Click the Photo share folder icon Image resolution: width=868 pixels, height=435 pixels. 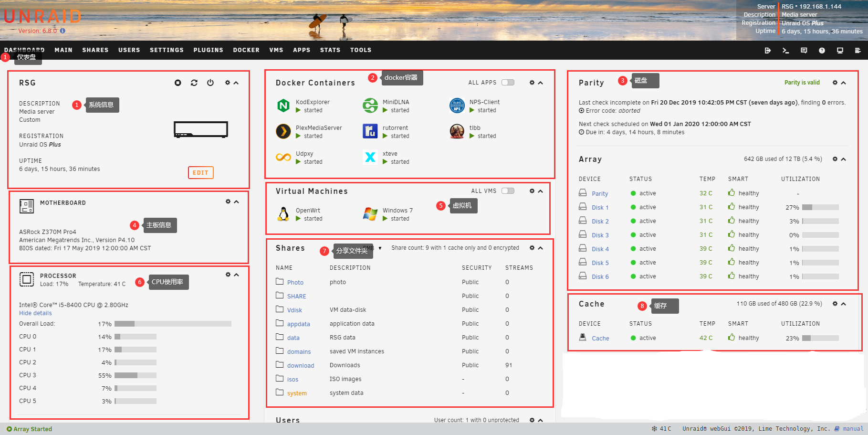(280, 281)
